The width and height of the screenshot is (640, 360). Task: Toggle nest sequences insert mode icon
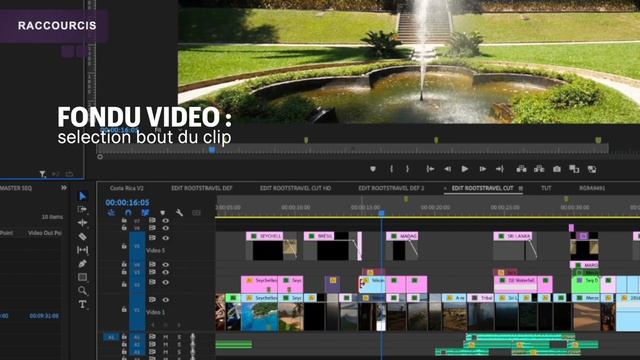[111, 213]
